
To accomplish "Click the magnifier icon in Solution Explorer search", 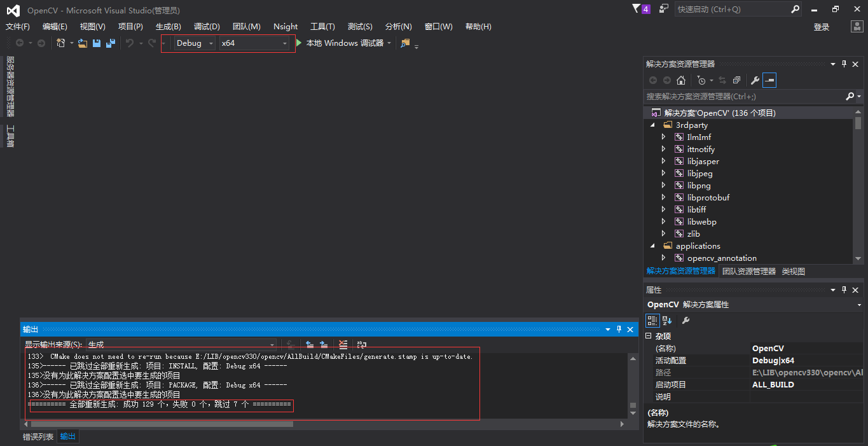I will point(850,97).
